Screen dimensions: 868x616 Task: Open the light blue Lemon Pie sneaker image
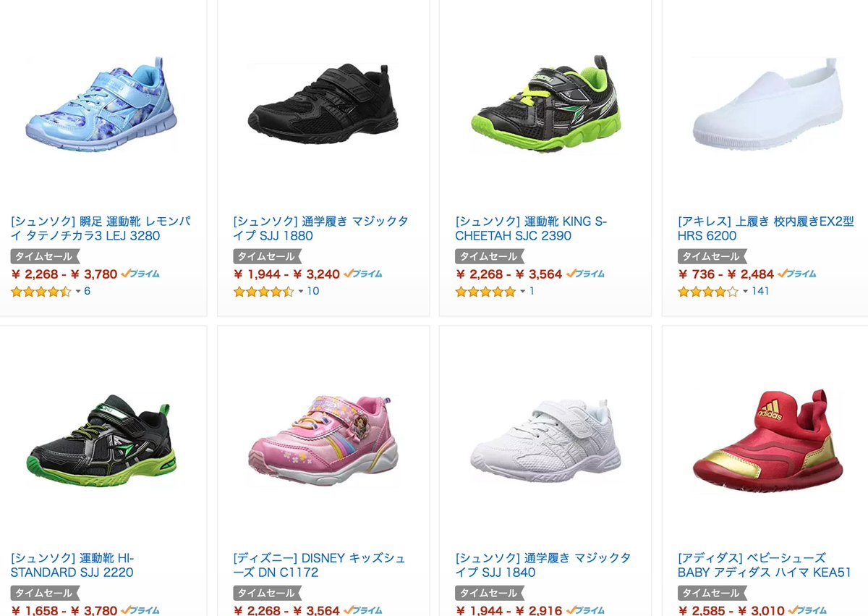[x=100, y=103]
